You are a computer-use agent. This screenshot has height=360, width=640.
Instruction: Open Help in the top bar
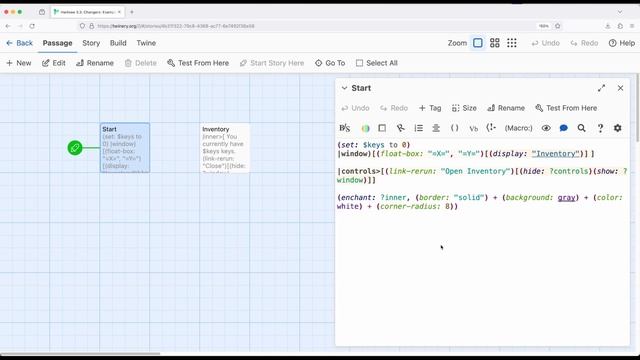[622, 43]
